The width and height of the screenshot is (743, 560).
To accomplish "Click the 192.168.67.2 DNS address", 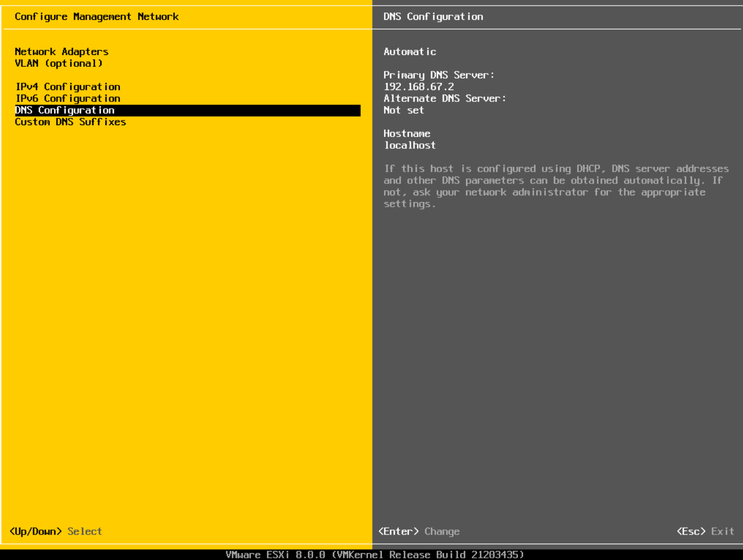I will click(419, 87).
